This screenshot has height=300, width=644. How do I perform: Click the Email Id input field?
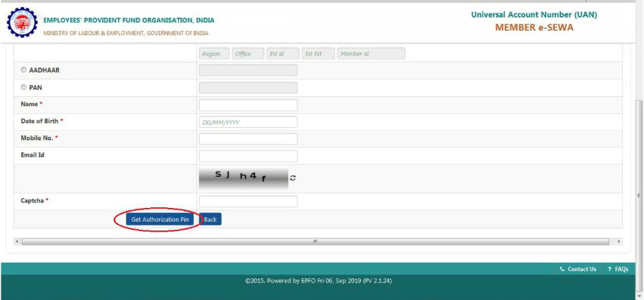coord(248,156)
